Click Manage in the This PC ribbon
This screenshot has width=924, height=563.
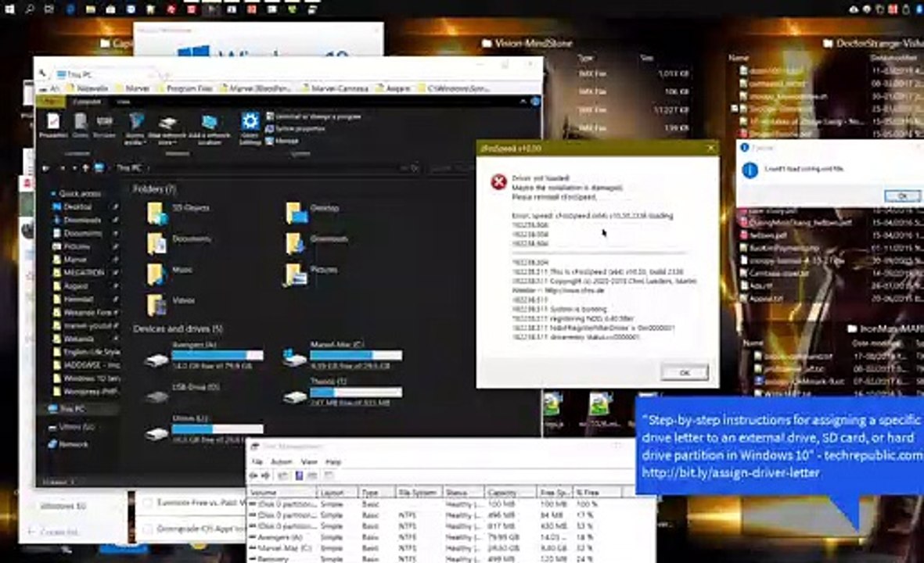(x=282, y=141)
